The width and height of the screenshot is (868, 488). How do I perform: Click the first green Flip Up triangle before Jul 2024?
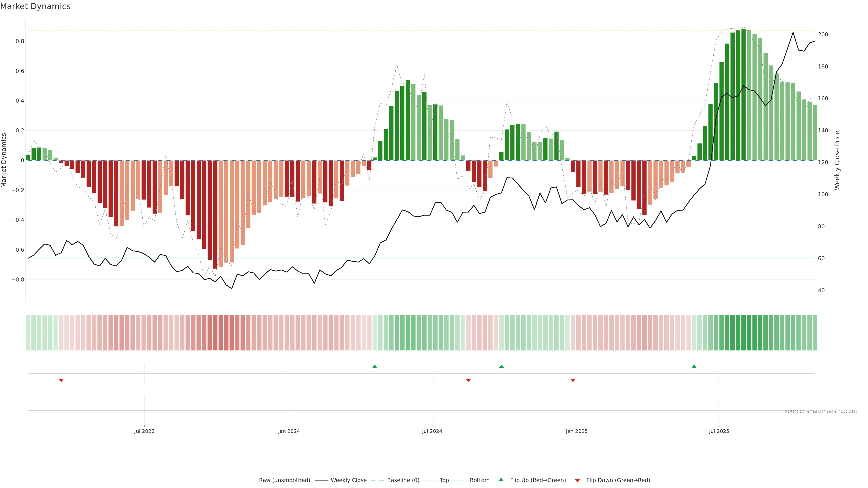[375, 366]
